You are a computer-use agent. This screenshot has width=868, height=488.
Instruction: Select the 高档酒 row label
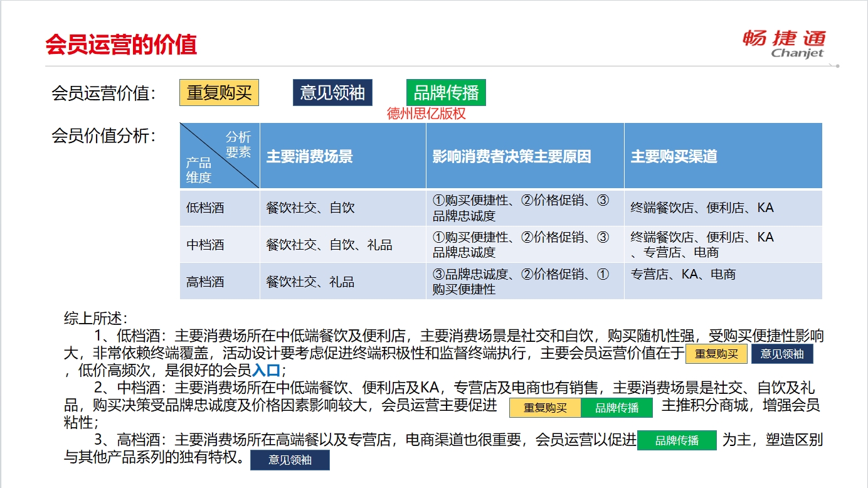pyautogui.click(x=205, y=282)
